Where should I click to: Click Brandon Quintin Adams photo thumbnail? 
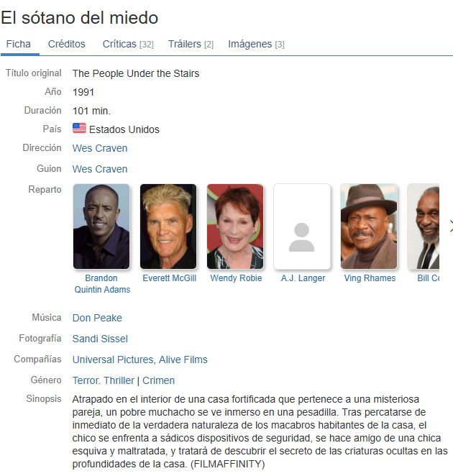(101, 226)
